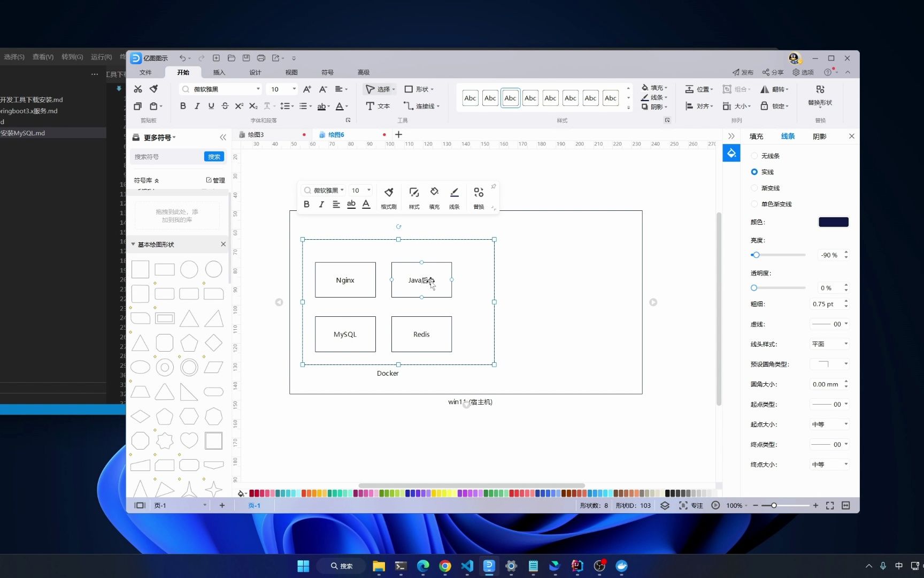Select No Line (无线条) radio option
The width and height of the screenshot is (924, 578).
pos(754,156)
